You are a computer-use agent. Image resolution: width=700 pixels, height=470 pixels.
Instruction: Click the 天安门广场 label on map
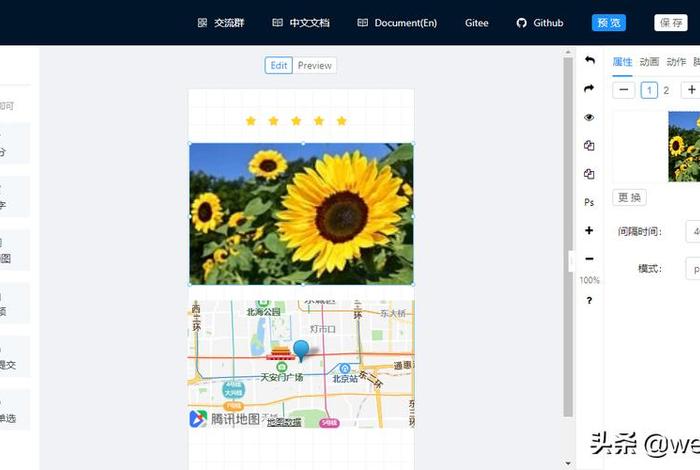click(x=282, y=378)
